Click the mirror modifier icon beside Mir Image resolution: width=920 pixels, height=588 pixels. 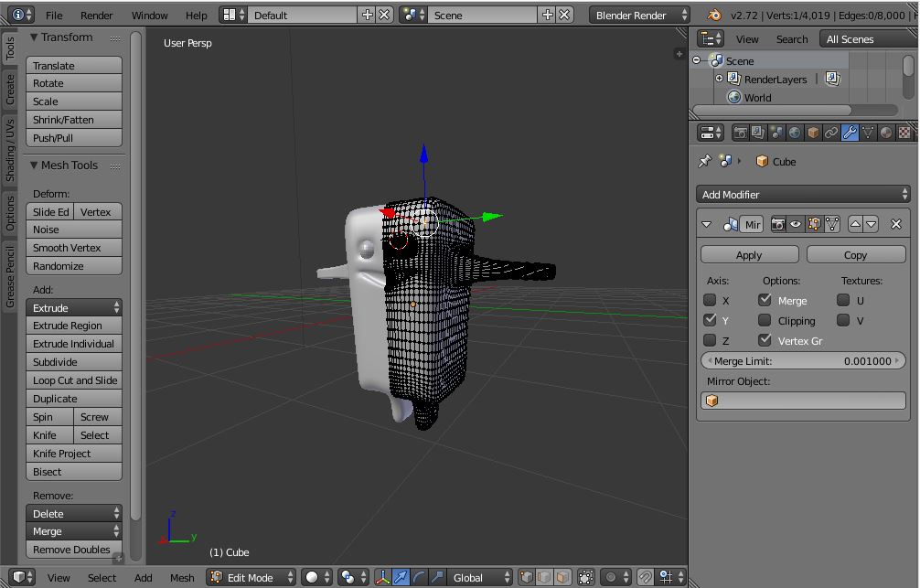(731, 224)
